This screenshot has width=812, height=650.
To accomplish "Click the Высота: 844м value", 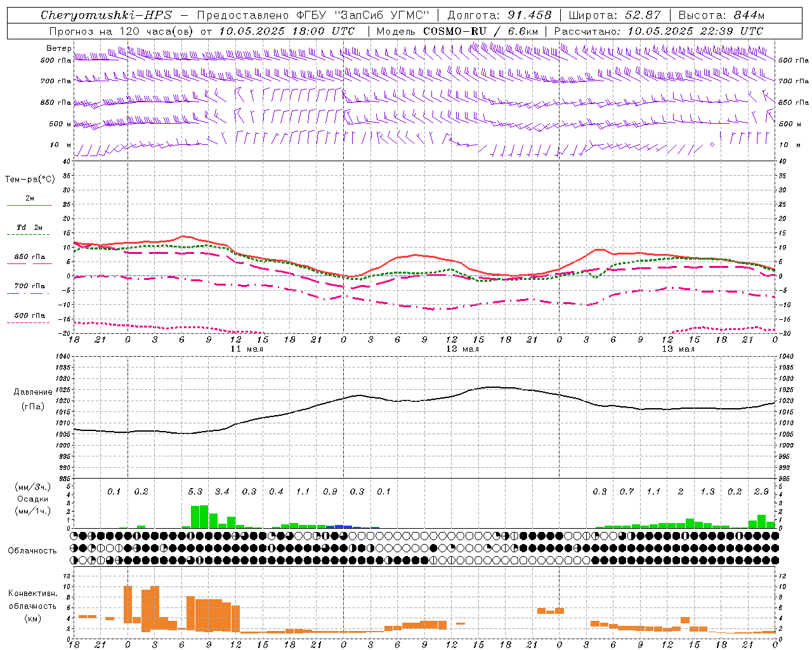I will coord(721,15).
